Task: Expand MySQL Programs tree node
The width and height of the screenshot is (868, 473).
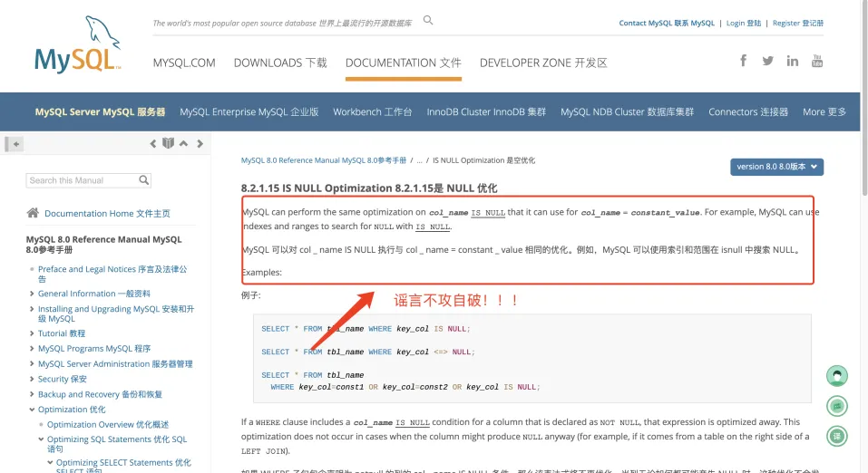Action: (x=32, y=349)
